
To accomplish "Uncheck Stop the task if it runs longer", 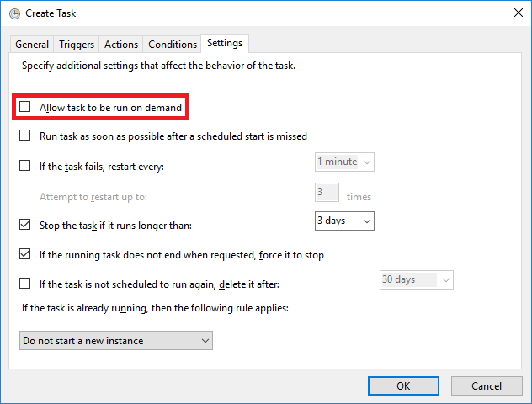I will point(25,225).
